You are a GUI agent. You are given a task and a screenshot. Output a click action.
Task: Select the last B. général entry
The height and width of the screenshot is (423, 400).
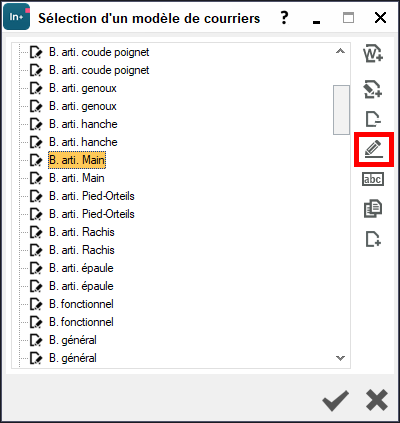[x=73, y=358]
